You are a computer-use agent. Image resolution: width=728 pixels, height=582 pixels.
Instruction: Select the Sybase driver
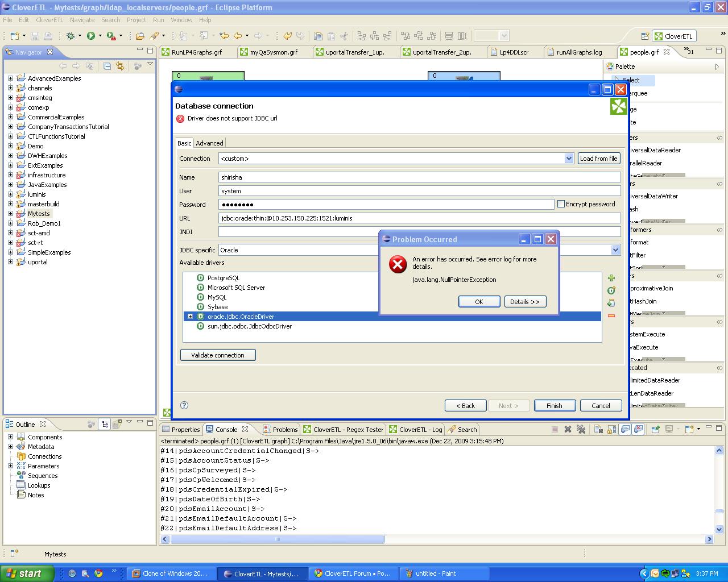217,307
